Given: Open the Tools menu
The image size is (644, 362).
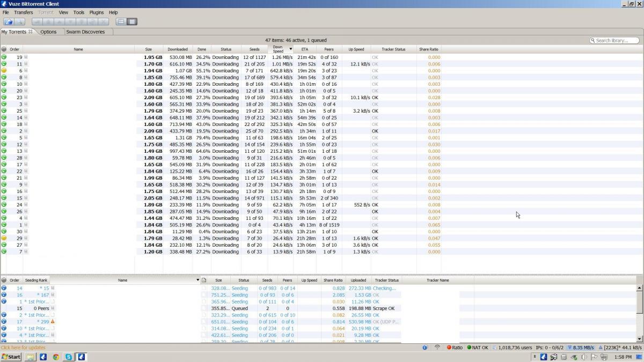Looking at the screenshot, I should (x=79, y=12).
